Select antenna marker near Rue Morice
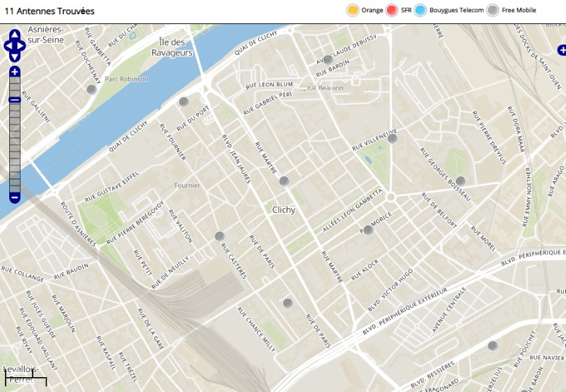This screenshot has width=566, height=392. pyautogui.click(x=368, y=230)
